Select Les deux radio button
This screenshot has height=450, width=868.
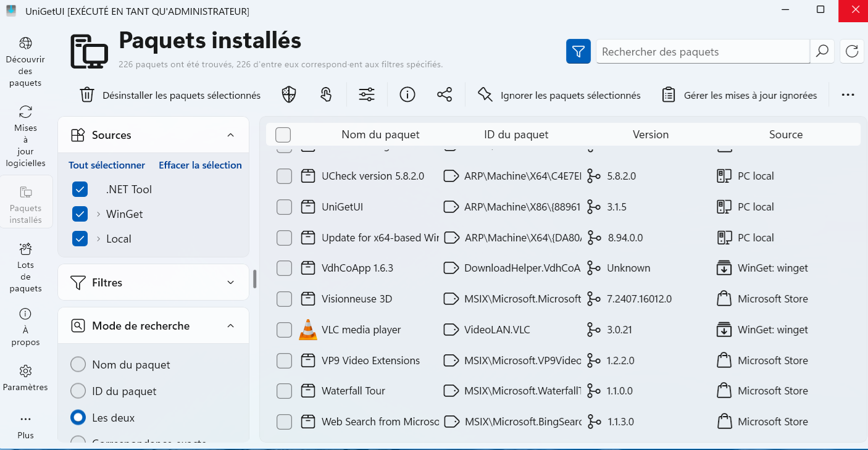coord(78,418)
